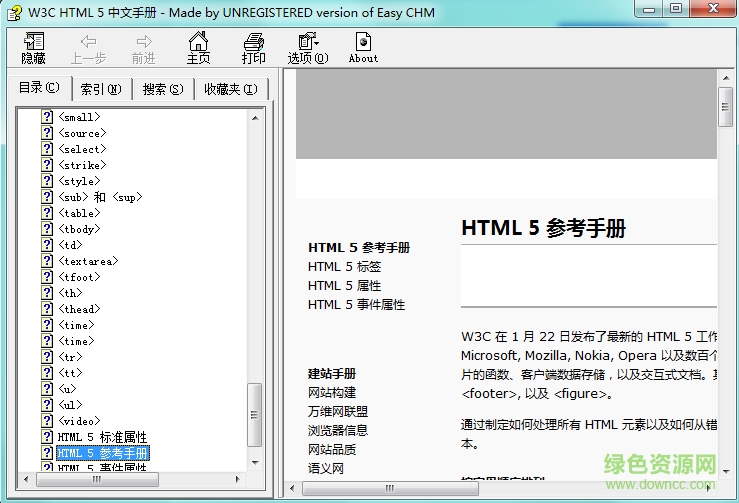Viewport: 739px width, 503px height.
Task: Switch to the 目录 (Contents) tab
Action: tap(39, 88)
